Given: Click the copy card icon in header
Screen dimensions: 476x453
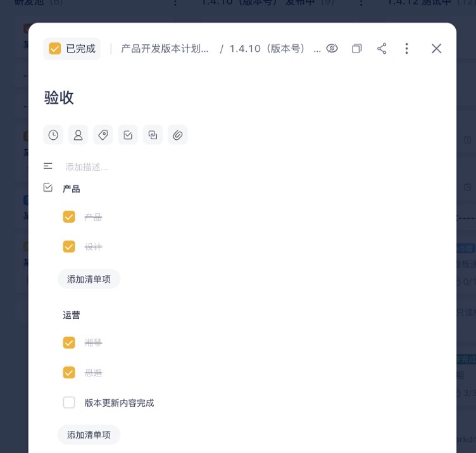Looking at the screenshot, I should point(357,49).
